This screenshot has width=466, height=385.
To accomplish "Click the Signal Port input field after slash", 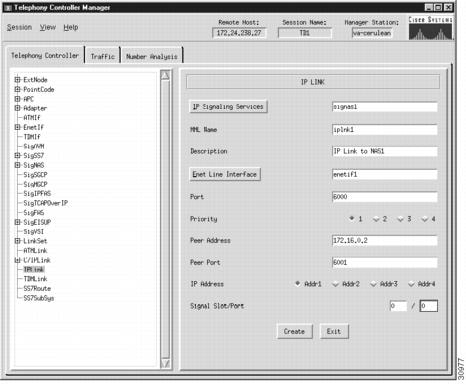I will pyautogui.click(x=429, y=306).
